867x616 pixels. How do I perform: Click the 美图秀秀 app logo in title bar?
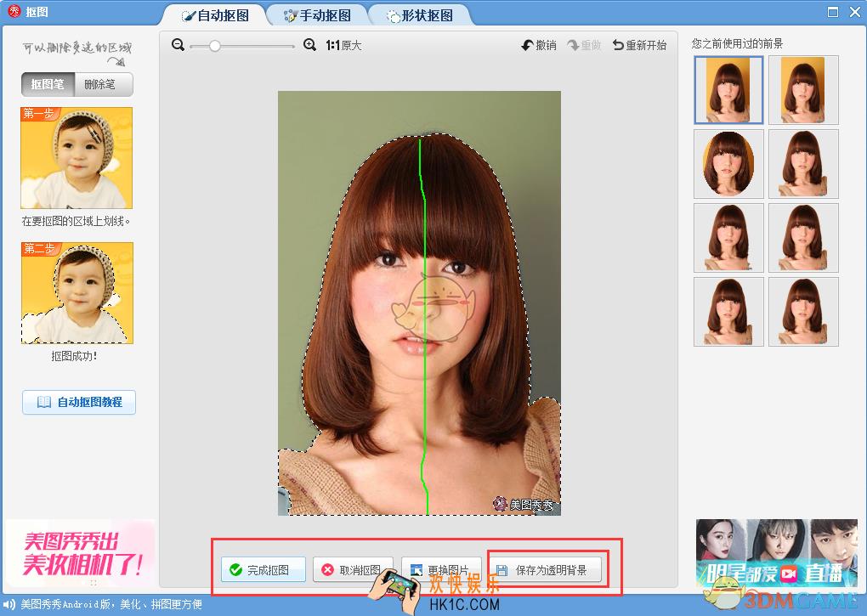point(14,11)
